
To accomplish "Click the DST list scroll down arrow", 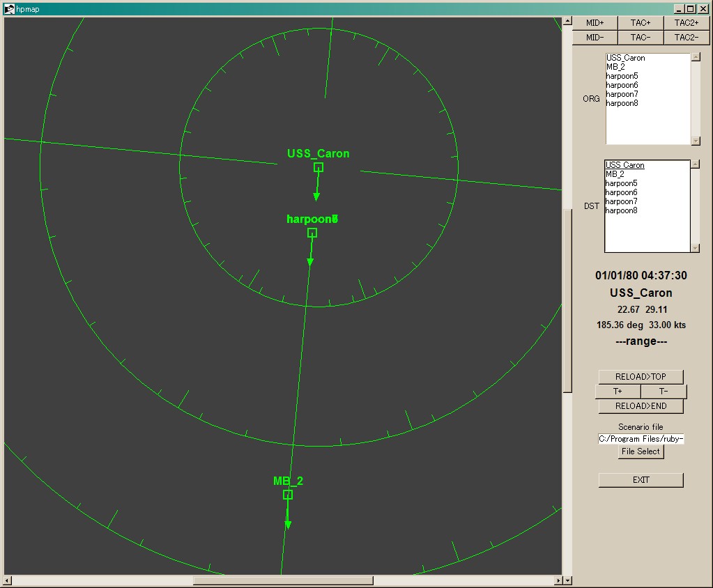I will (x=695, y=248).
